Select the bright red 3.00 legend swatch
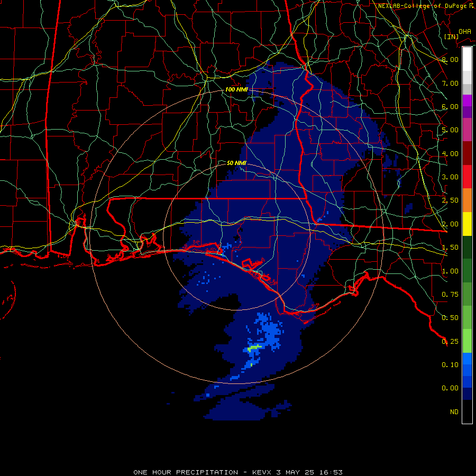This screenshot has width=476, height=476. click(x=467, y=177)
